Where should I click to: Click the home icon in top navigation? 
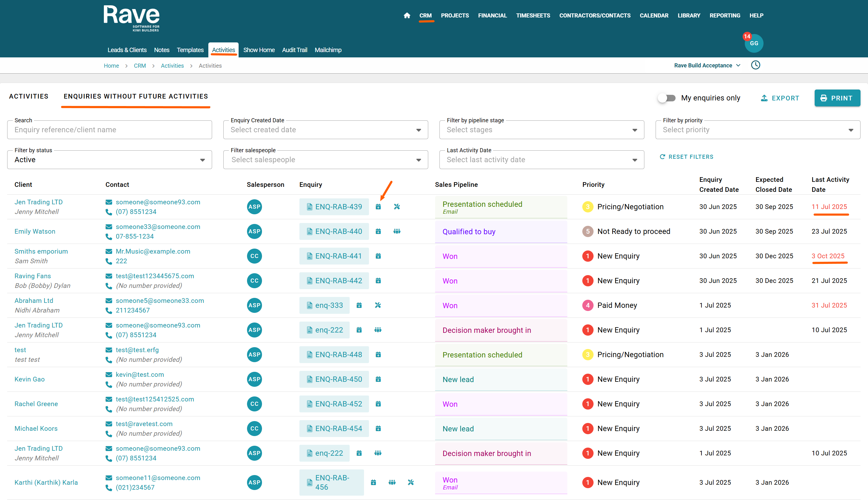coord(407,16)
